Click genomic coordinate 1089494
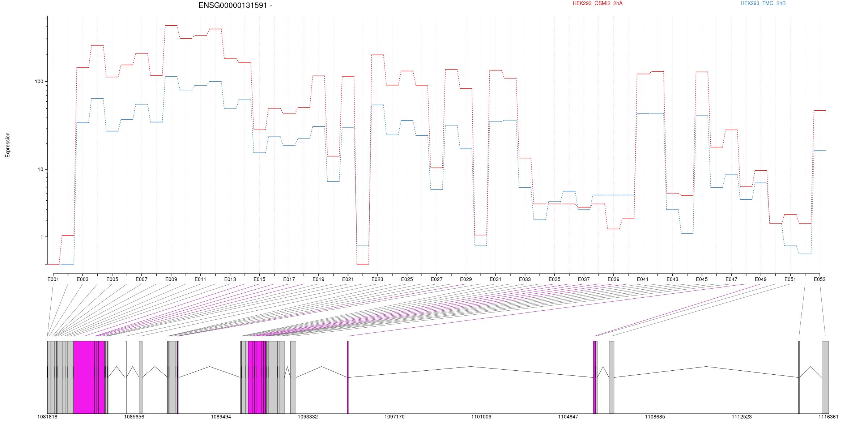This screenshot has width=868, height=434. [221, 417]
